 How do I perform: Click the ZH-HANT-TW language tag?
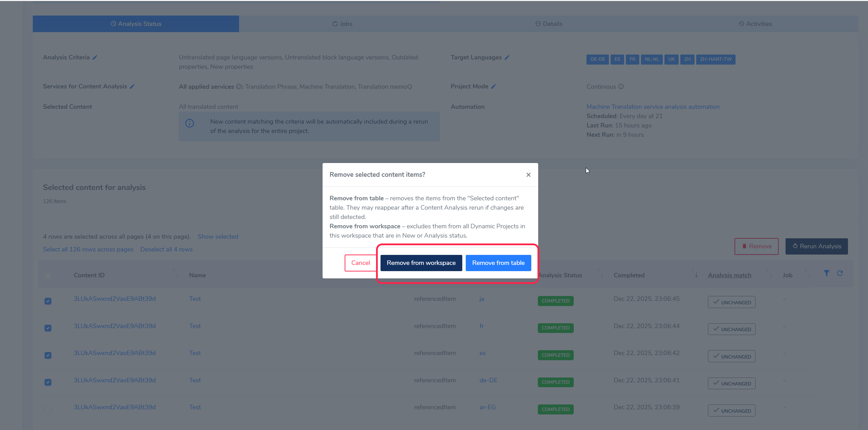pos(716,59)
